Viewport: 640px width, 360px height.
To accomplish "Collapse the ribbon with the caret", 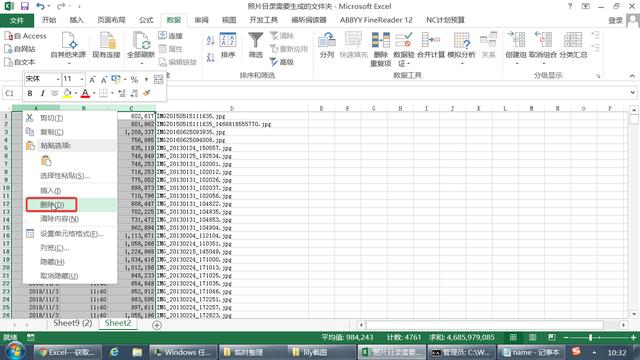I will [632, 76].
